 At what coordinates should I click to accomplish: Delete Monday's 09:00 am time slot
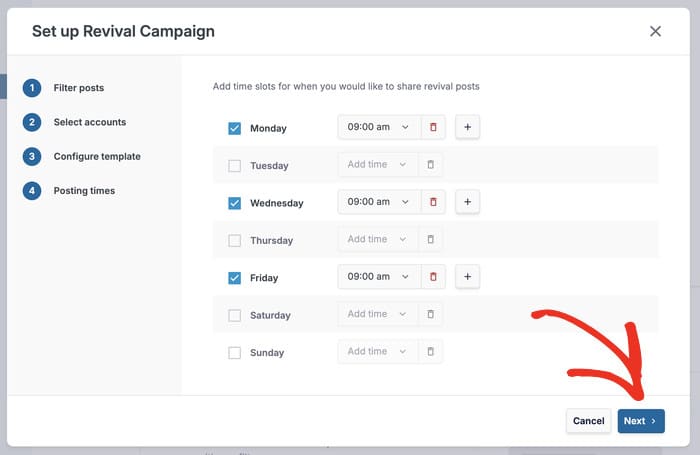[x=433, y=127]
